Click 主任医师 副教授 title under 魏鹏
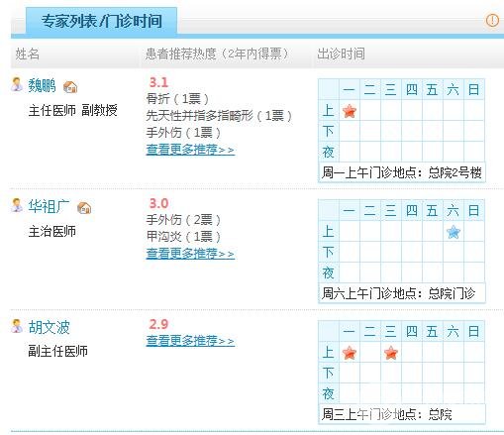The image size is (504, 435). (x=73, y=110)
